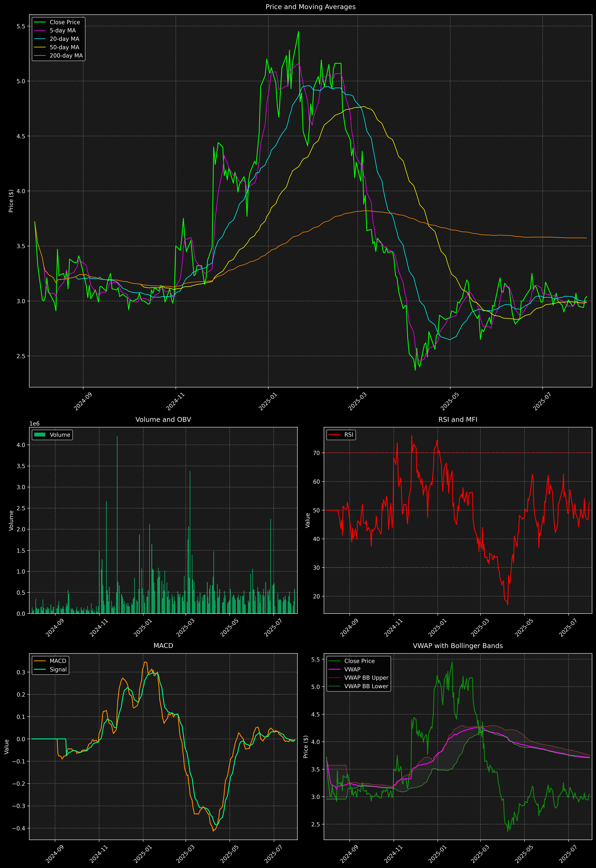Click the '−0.4' tick on the MACD chart
The image size is (596, 868).
coord(19,828)
